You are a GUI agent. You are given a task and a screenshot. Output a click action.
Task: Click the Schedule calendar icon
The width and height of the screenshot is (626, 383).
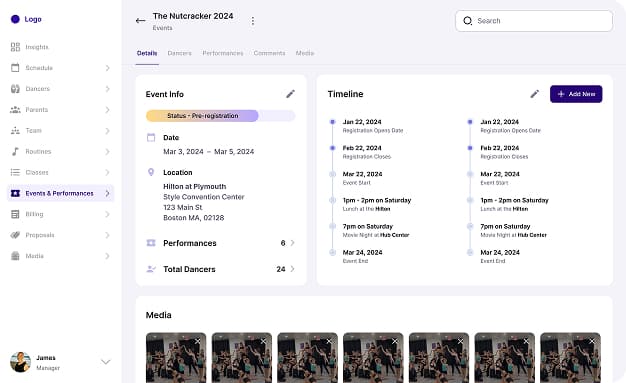[x=15, y=68]
